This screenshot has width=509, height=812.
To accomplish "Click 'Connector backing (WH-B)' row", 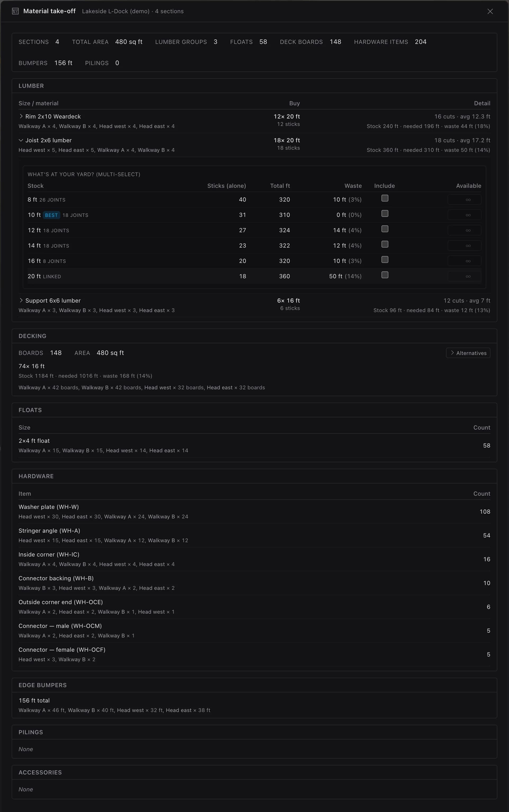I will click(x=254, y=583).
